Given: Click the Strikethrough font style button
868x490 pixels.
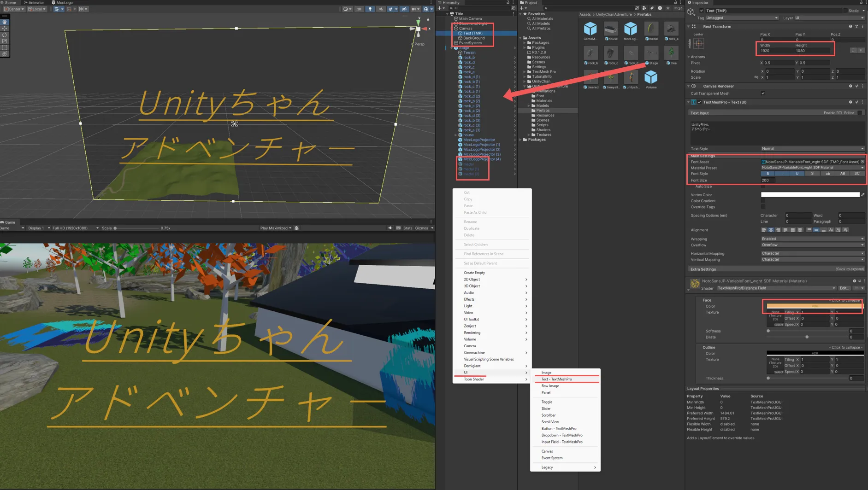Looking at the screenshot, I should tap(812, 174).
